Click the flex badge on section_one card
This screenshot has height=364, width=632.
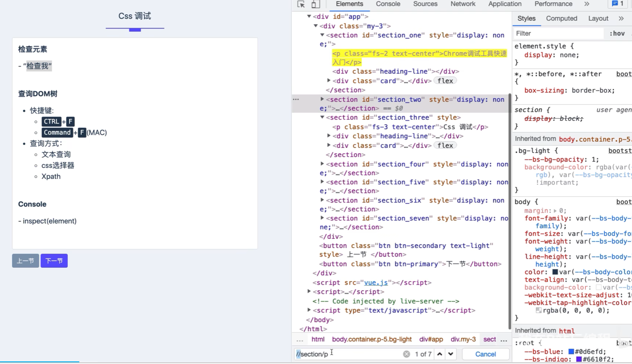445,81
